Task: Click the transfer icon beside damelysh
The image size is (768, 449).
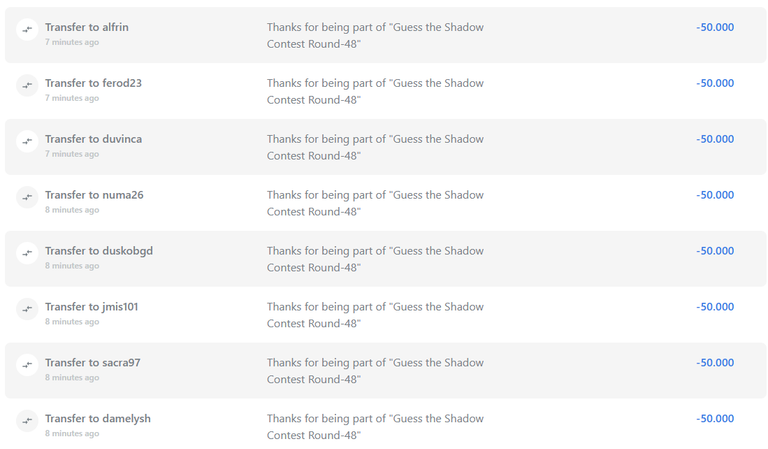Action: point(27,420)
